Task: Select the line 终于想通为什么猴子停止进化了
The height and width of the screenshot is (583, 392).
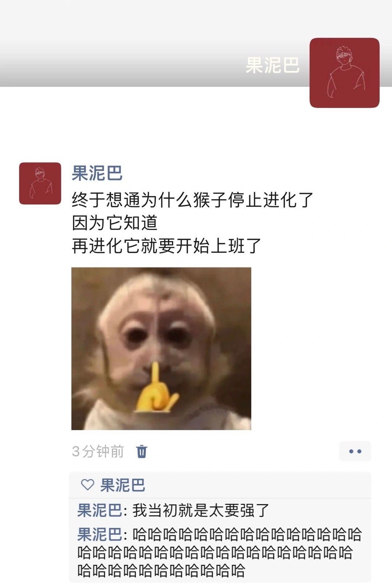Action: pyautogui.click(x=192, y=200)
